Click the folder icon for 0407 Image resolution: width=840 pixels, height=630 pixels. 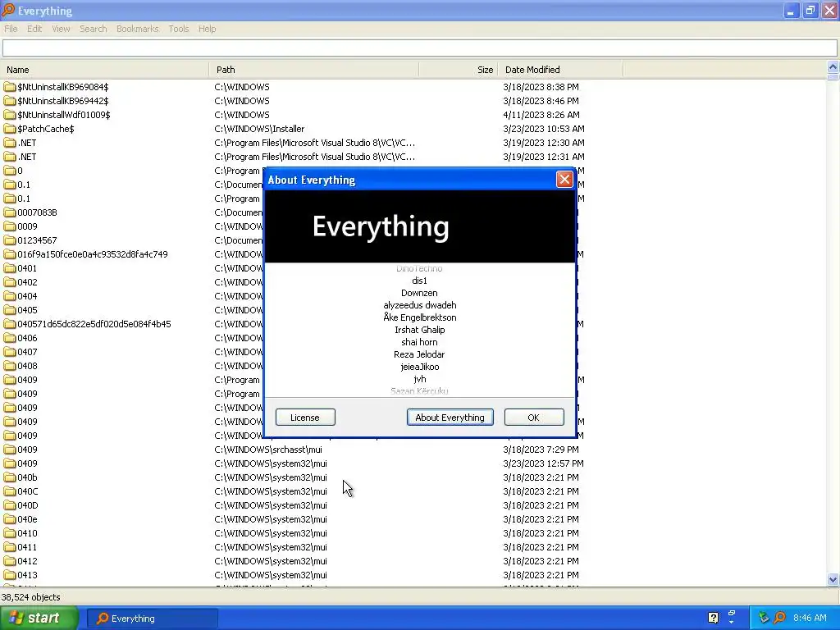coord(10,351)
